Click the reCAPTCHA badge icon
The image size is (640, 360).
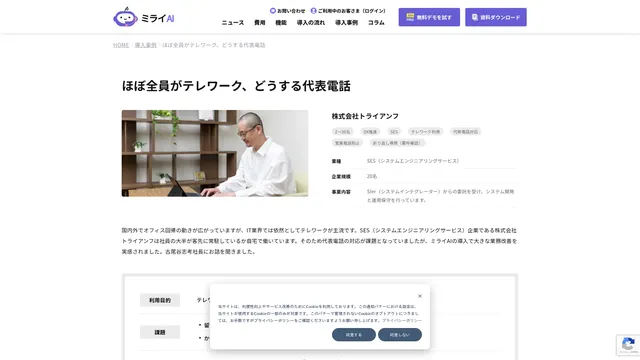[628, 344]
